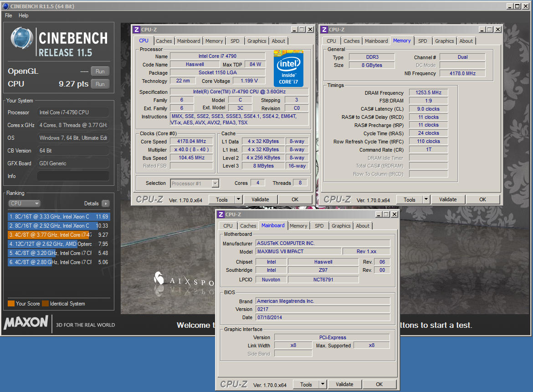Switch to SPD tab in the Memory window

[x=422, y=41]
